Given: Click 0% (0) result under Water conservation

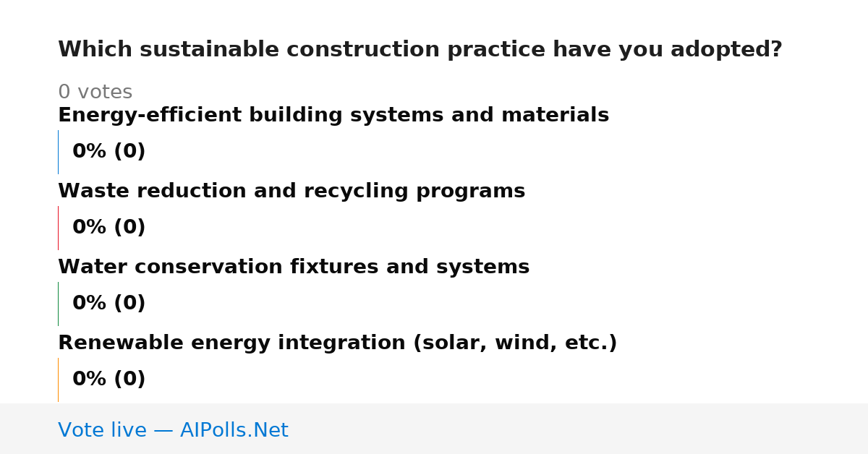Looking at the screenshot, I should pos(109,304).
